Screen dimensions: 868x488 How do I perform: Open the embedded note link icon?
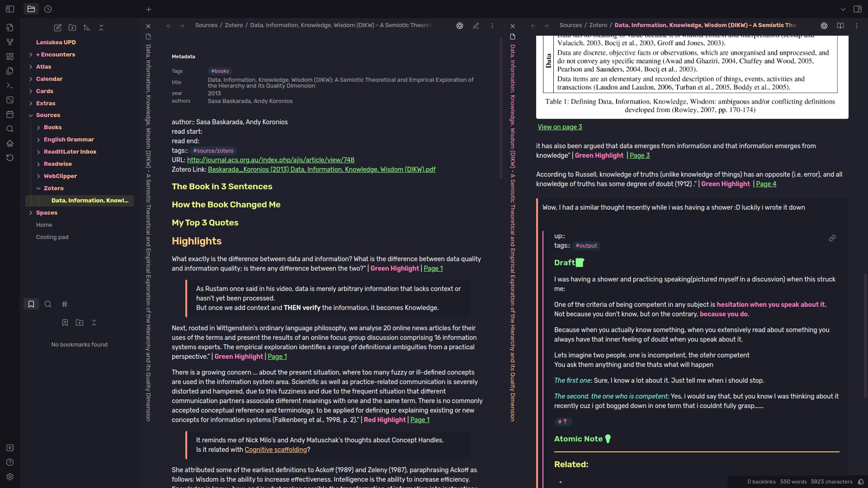(832, 238)
